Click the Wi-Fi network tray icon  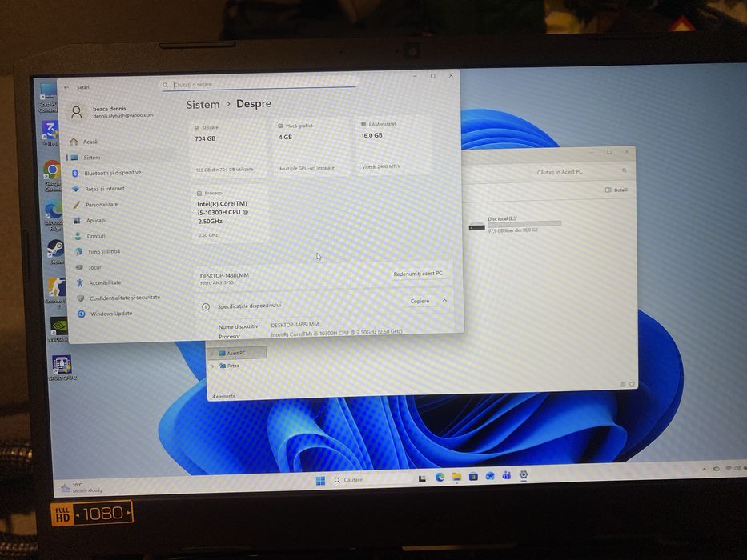tap(729, 469)
